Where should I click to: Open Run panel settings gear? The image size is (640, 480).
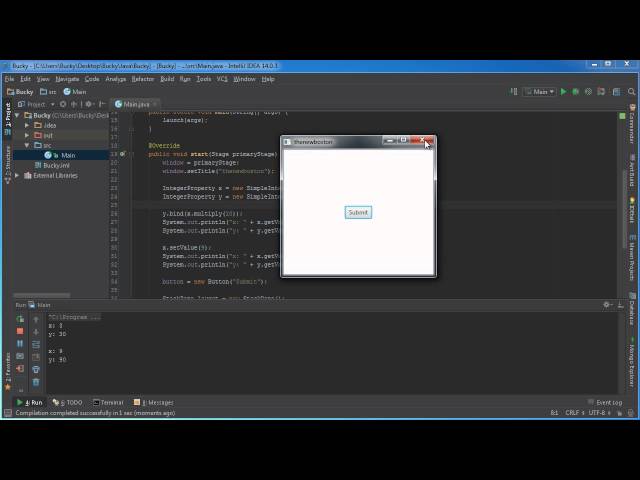pyautogui.click(x=607, y=305)
